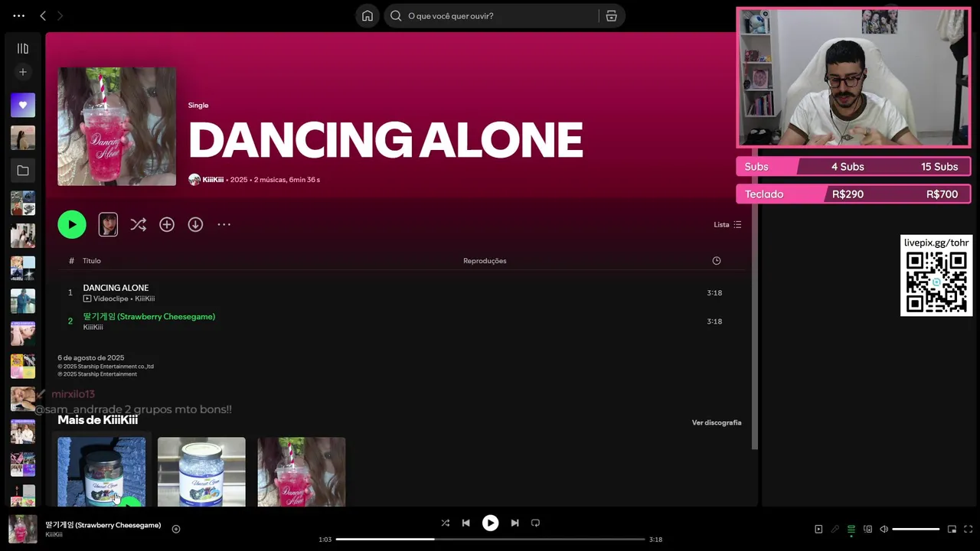Open the folder in the library sidebar
The height and width of the screenshot is (551, 980).
(23, 171)
